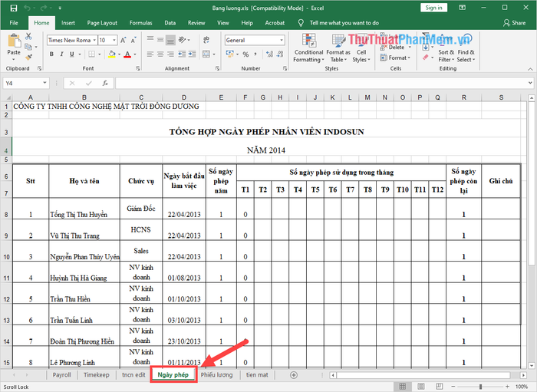Toggle Wrap Text icon
This screenshot has width=537, height=392.
pos(206,40)
